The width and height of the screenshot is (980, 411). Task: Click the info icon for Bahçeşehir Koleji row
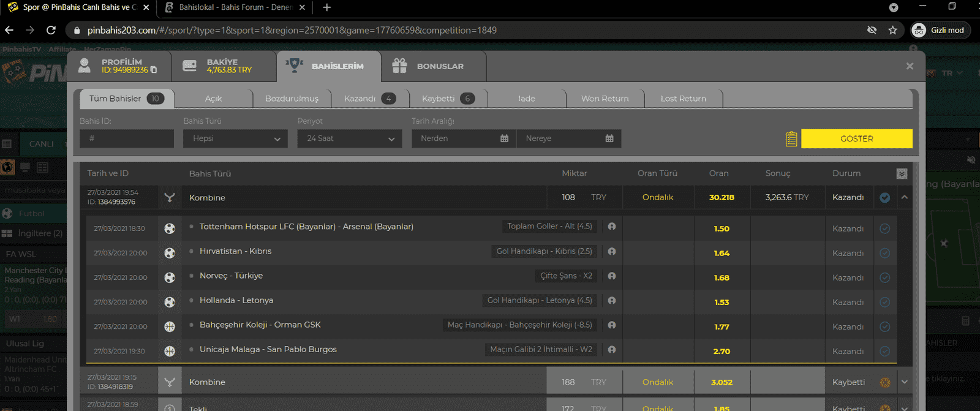[x=612, y=325]
